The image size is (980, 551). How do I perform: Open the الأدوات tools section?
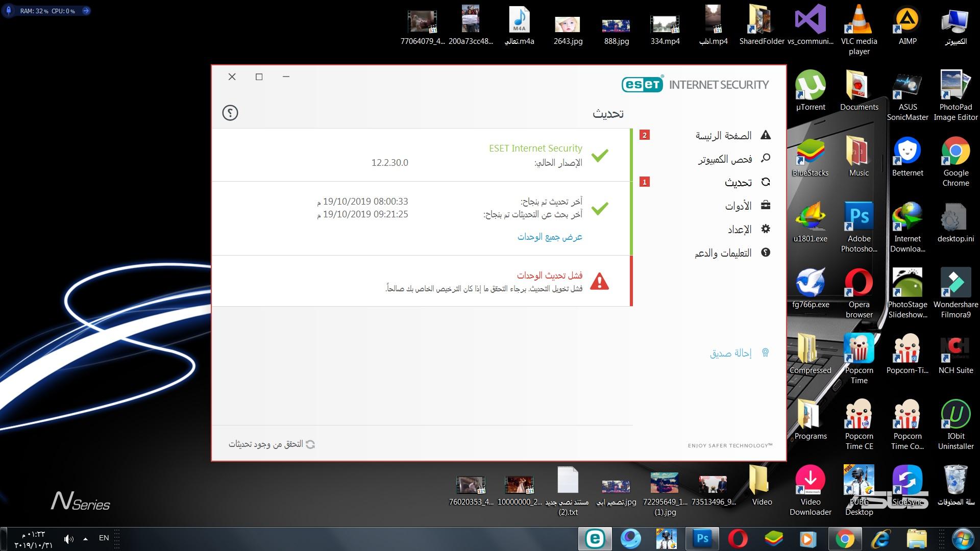coord(738,206)
